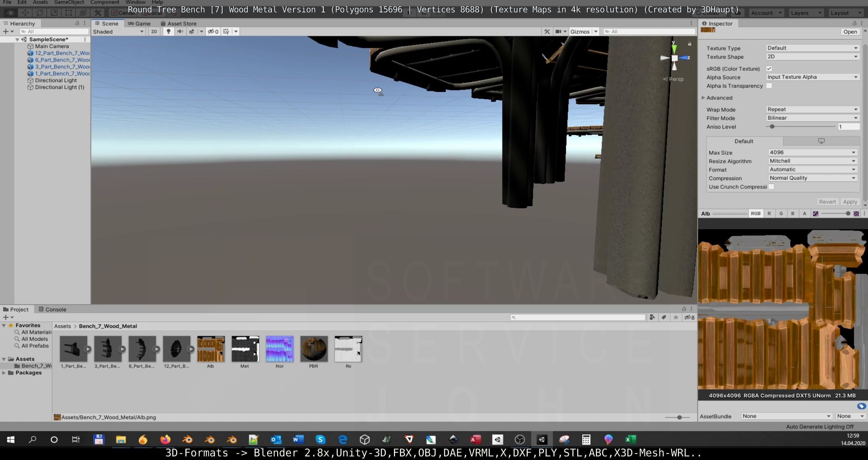Adjust the Aniso Level slider
The height and width of the screenshot is (460, 868).
click(772, 127)
